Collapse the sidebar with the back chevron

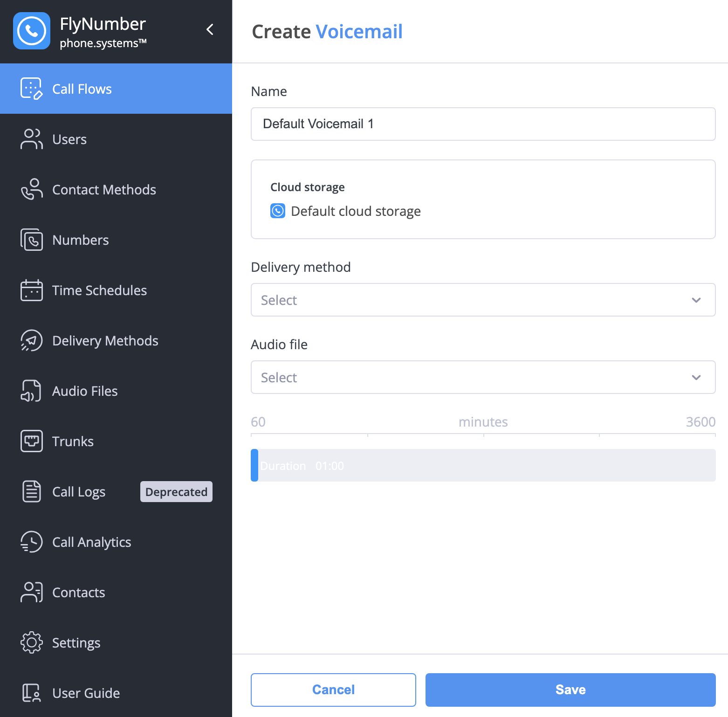210,29
